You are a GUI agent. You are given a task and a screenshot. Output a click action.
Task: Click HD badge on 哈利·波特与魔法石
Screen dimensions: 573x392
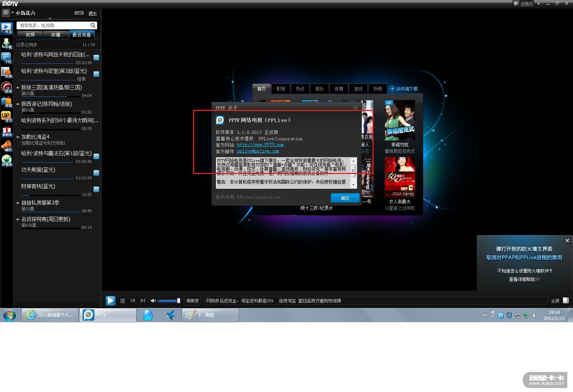[x=96, y=156]
